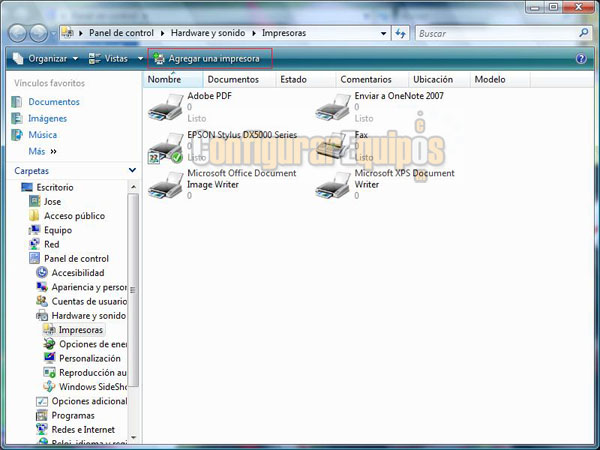This screenshot has width=600, height=450.
Task: Open the address bar history dropdown
Action: (x=383, y=33)
